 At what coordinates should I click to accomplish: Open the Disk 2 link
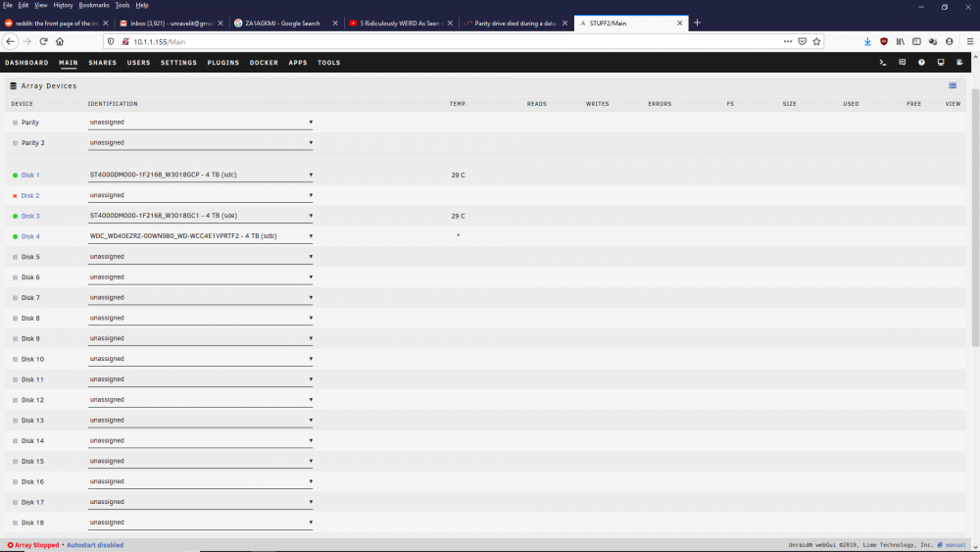click(30, 196)
